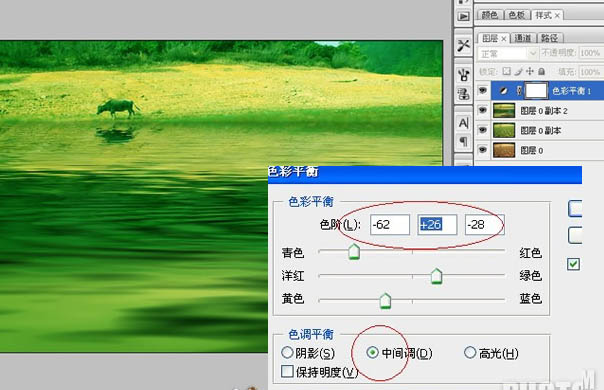Click adjustment icon on 色彩平衡 1 layer
This screenshot has height=390, width=604.
[x=503, y=91]
